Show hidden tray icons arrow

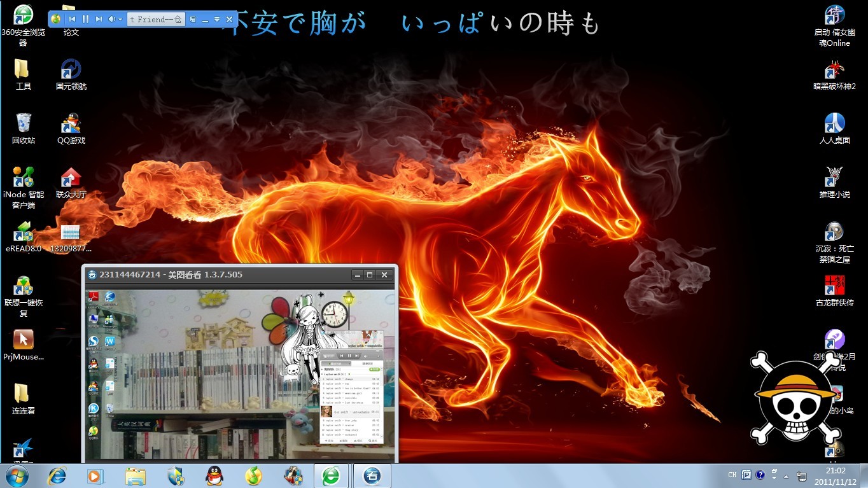pos(787,476)
